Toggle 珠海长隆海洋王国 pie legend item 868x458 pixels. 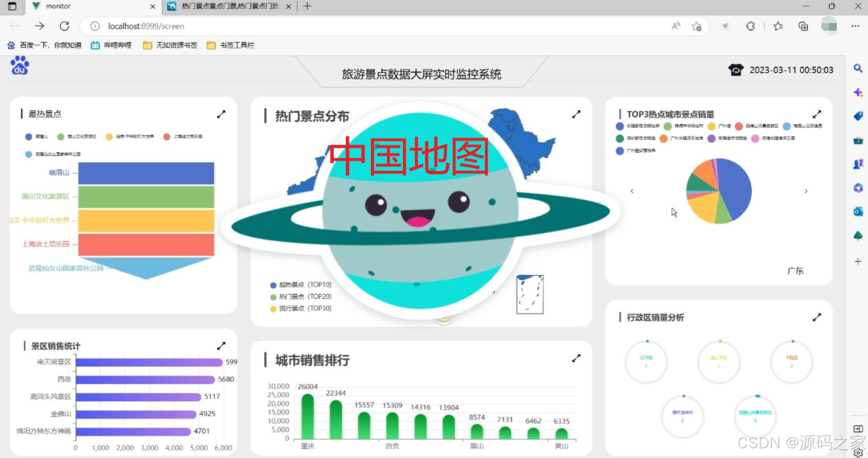[x=773, y=138]
